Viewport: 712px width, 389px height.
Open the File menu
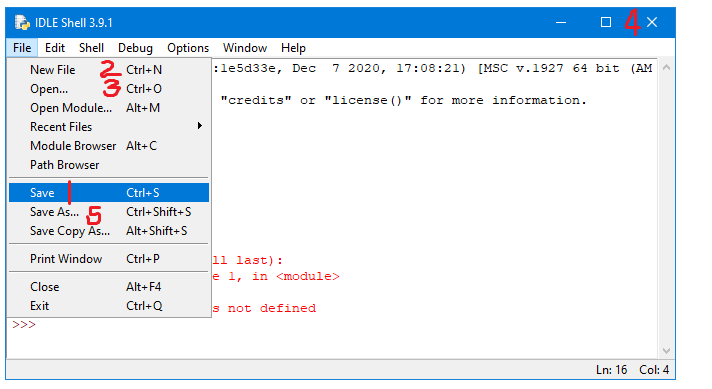tap(22, 48)
